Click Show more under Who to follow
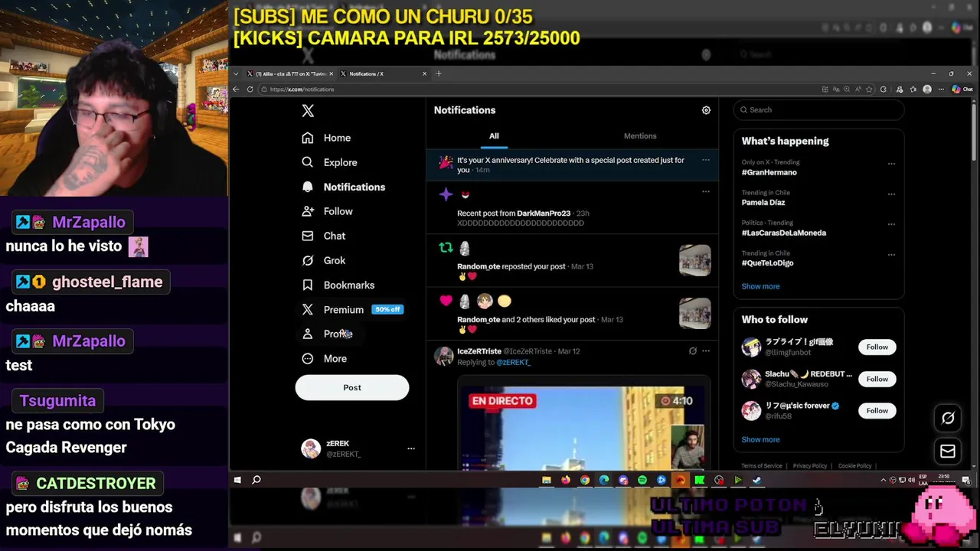 click(x=760, y=439)
